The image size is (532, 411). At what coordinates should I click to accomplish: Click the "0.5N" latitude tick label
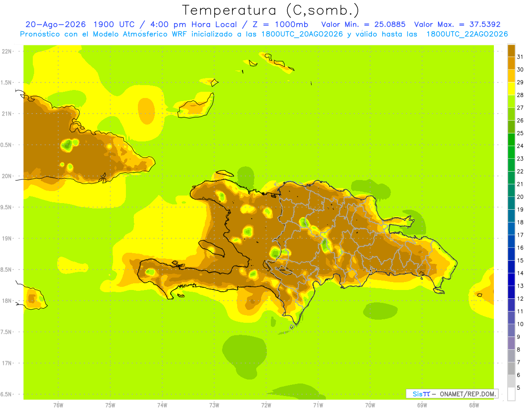[x=6, y=145]
